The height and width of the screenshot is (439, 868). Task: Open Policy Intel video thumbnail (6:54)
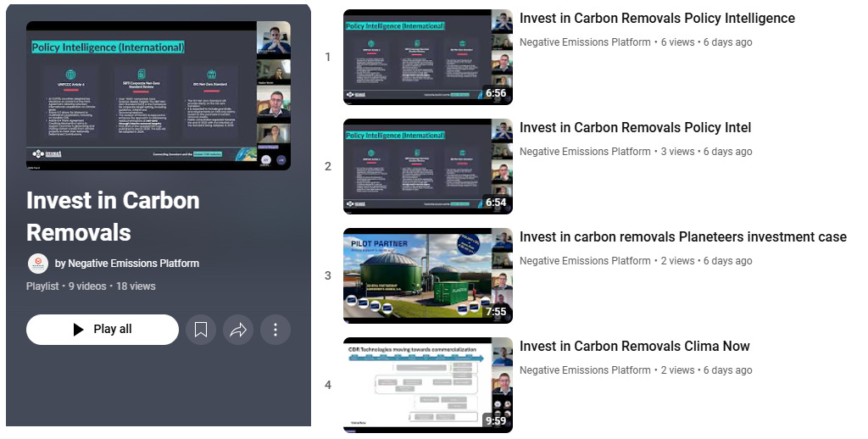click(x=428, y=166)
